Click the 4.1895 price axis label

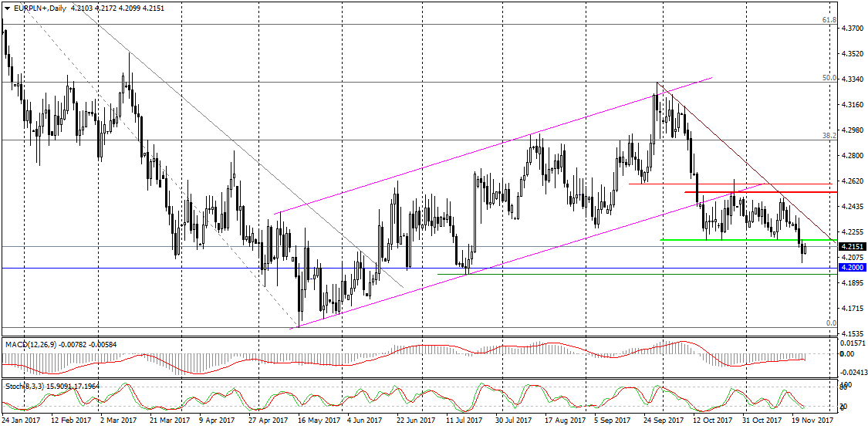pyautogui.click(x=851, y=283)
